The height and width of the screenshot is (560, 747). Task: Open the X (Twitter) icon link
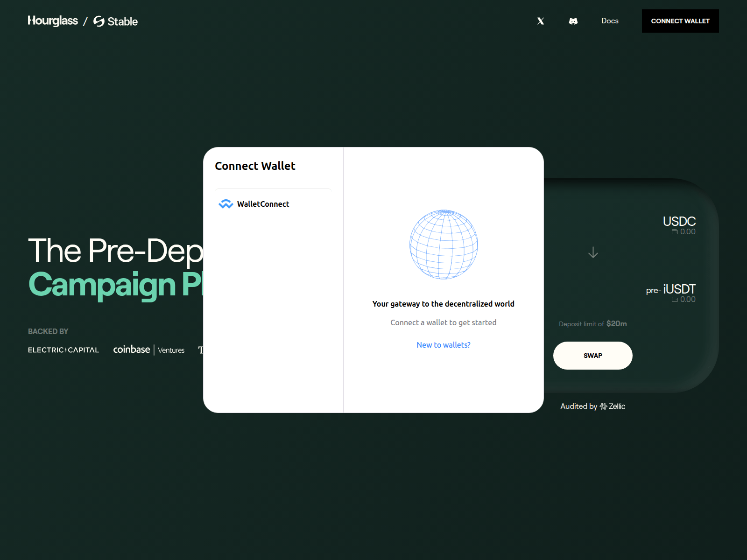[x=541, y=21]
